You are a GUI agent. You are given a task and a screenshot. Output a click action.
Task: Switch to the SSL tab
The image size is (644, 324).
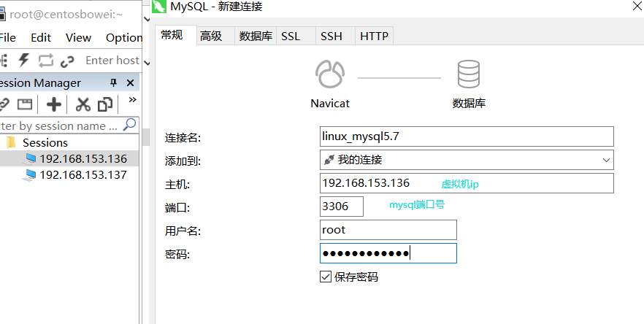coord(296,36)
